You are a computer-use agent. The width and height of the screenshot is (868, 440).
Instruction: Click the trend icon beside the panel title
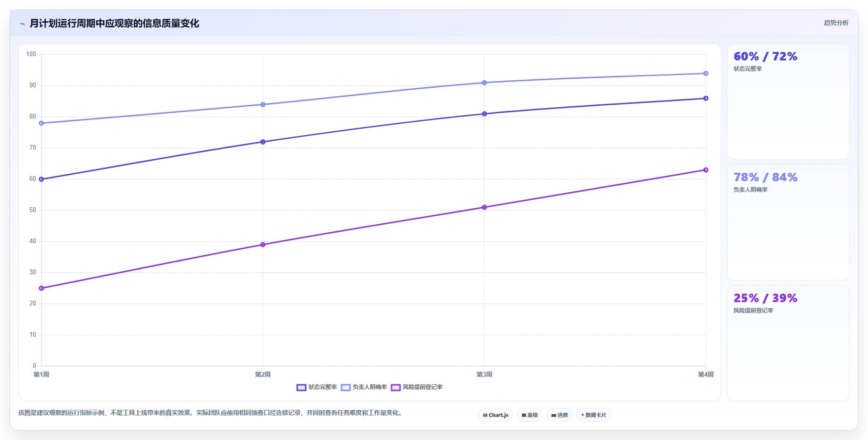22,24
